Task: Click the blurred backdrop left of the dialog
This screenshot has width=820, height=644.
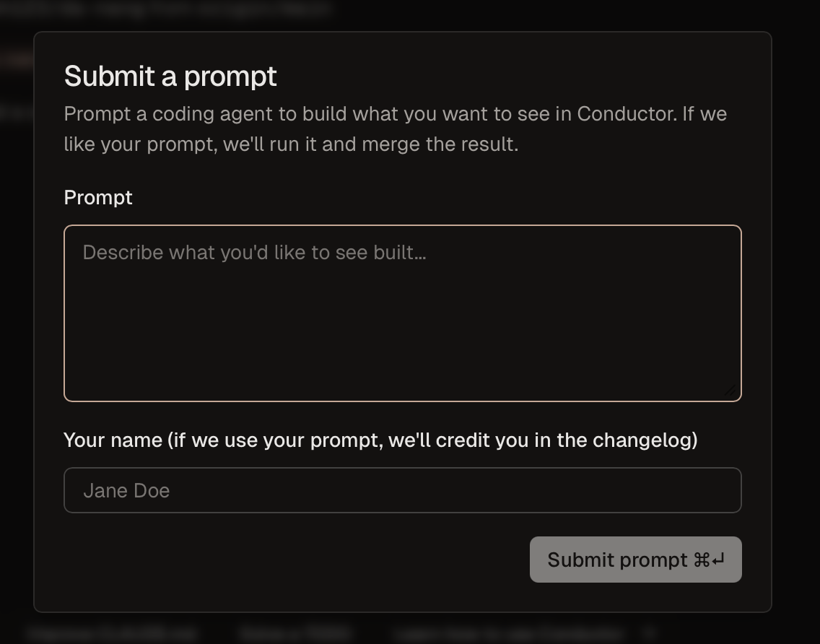Action: click(16, 325)
